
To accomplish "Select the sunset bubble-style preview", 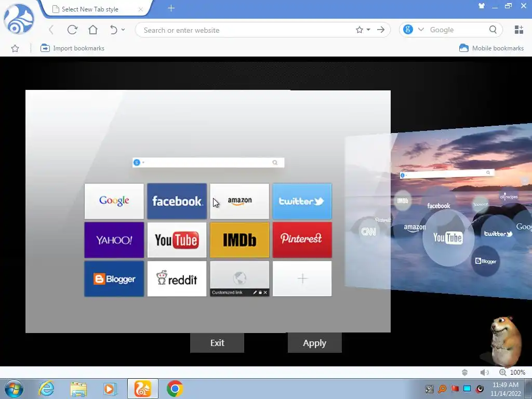I will (461, 212).
